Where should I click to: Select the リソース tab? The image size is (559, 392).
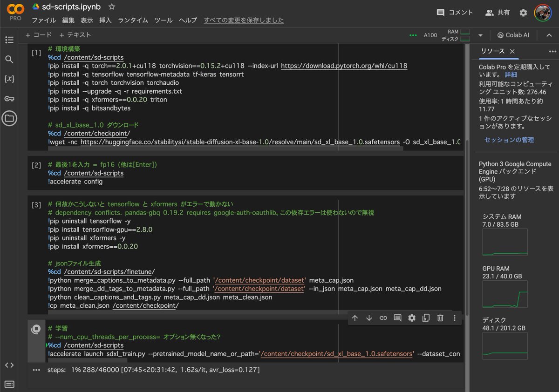click(x=493, y=51)
